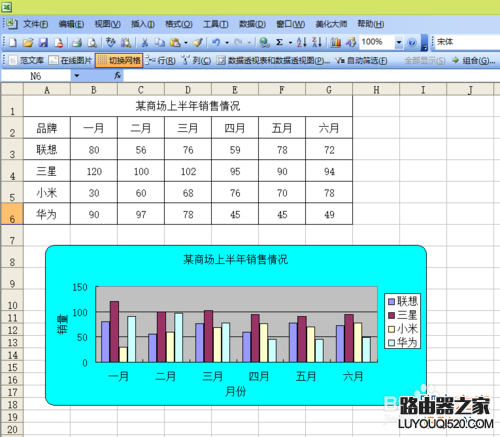
Task: Open the 文件(F) menu
Action: click(35, 24)
